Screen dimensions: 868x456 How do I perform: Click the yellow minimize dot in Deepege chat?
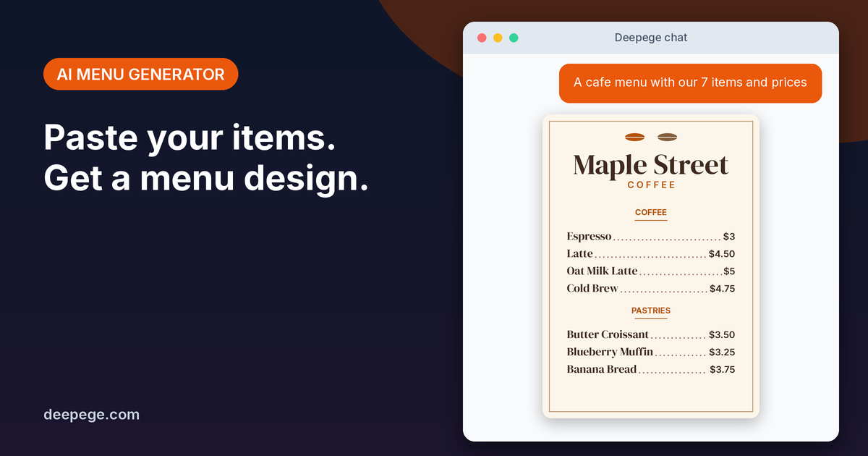pos(498,38)
